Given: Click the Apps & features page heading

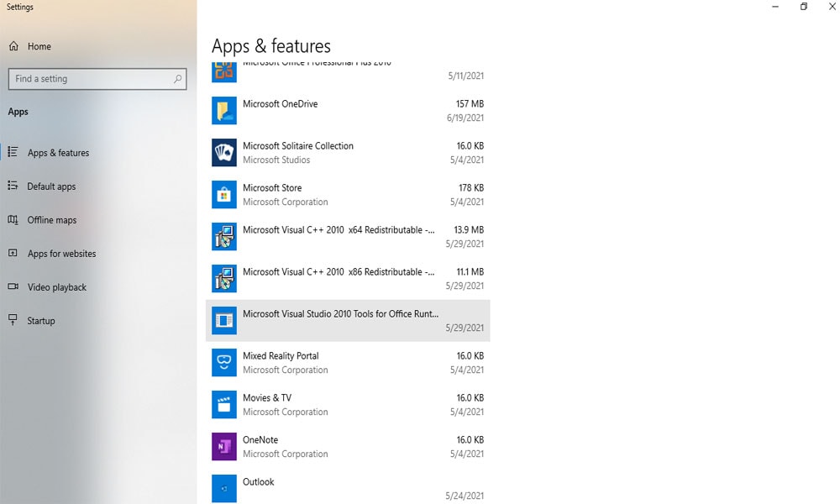Looking at the screenshot, I should (271, 46).
